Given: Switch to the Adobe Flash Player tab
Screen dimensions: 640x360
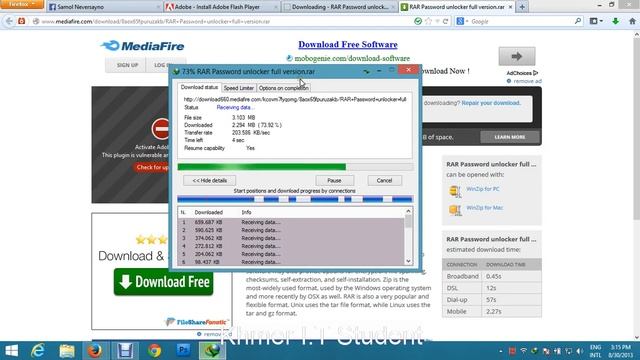Looking at the screenshot, I should 222,7.
